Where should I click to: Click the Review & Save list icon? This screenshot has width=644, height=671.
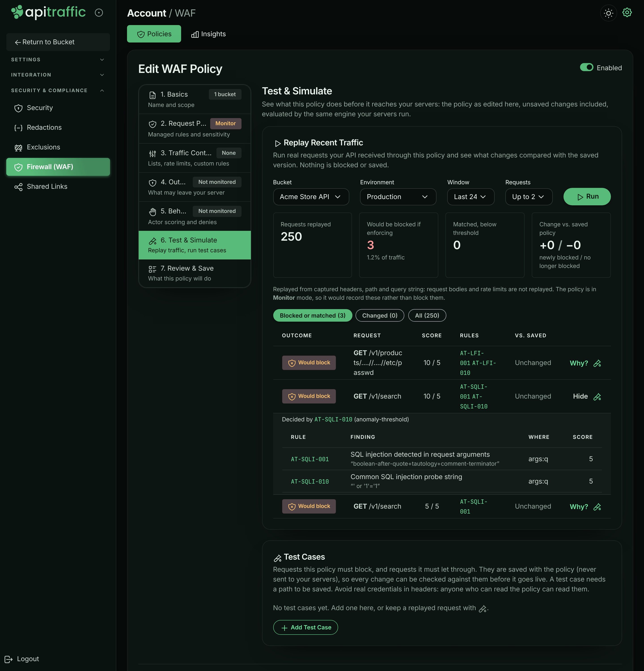153,269
